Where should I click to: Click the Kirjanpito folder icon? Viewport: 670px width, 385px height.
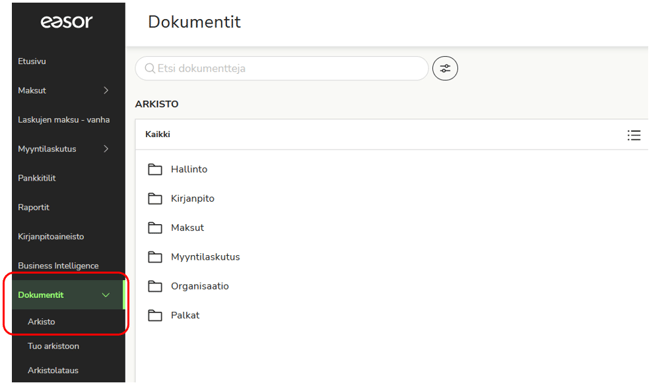coord(155,199)
